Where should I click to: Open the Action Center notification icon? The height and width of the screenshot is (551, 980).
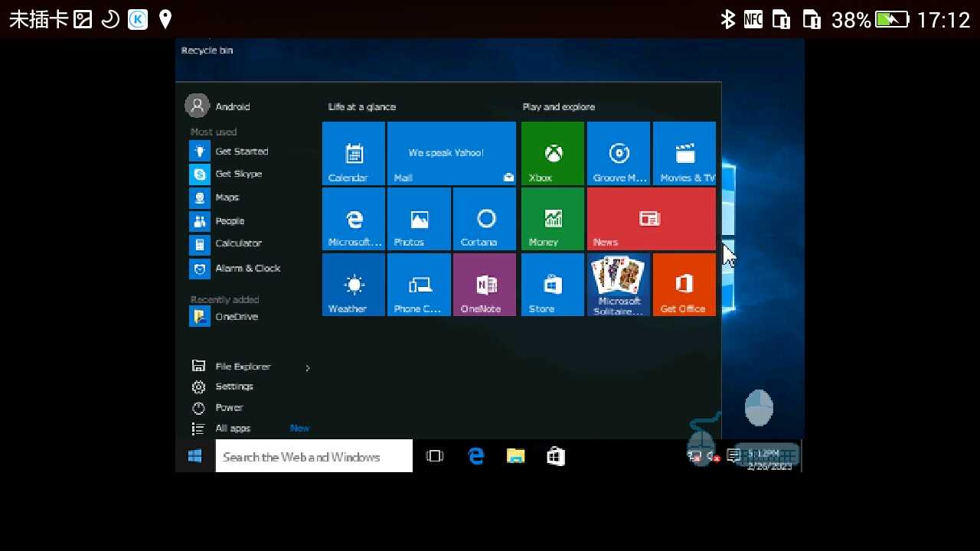click(733, 457)
